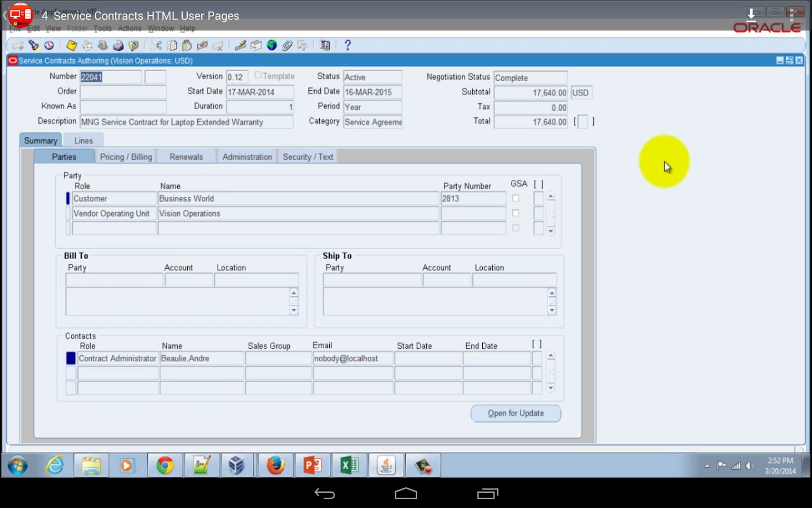Click the Start Date field 17-MAR-2014
Screen dimensions: 812x508
pos(260,92)
